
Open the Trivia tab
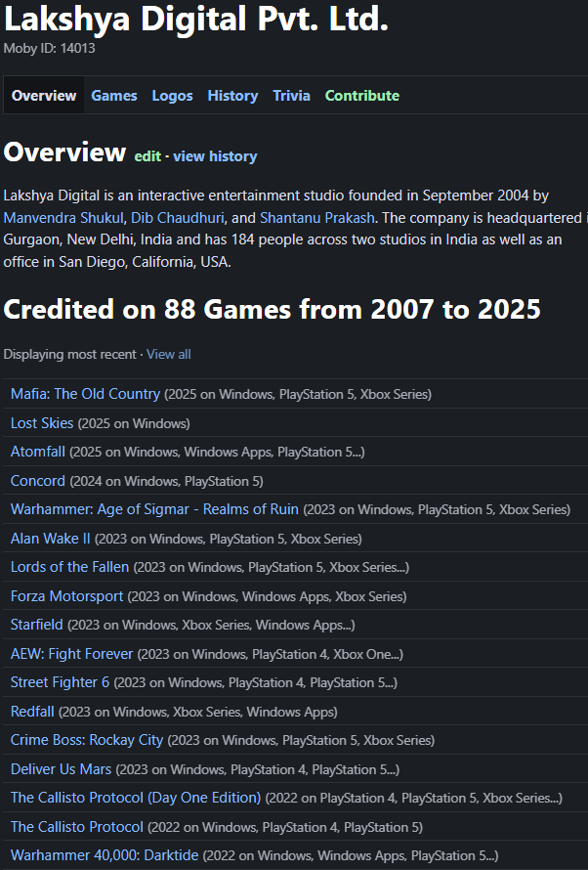[x=291, y=96]
